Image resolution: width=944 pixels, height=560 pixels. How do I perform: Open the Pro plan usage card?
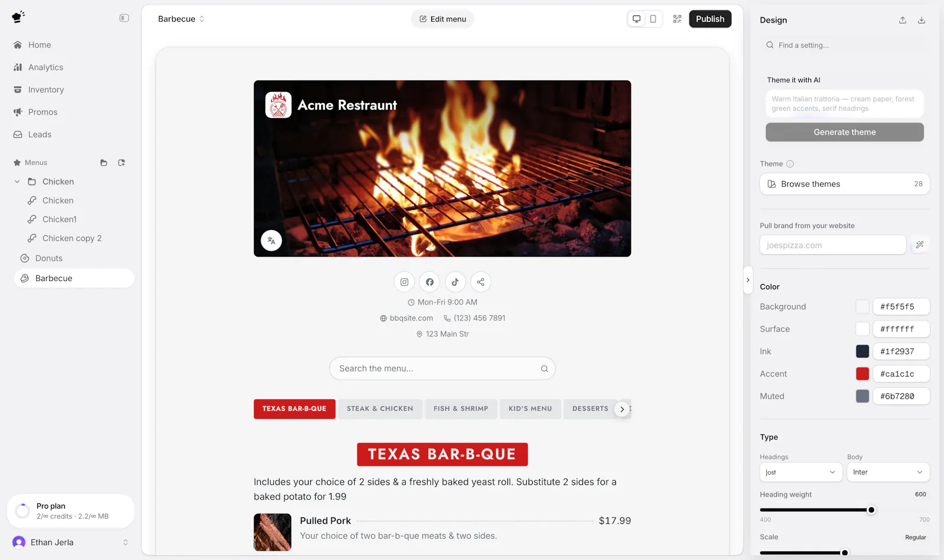(71, 510)
